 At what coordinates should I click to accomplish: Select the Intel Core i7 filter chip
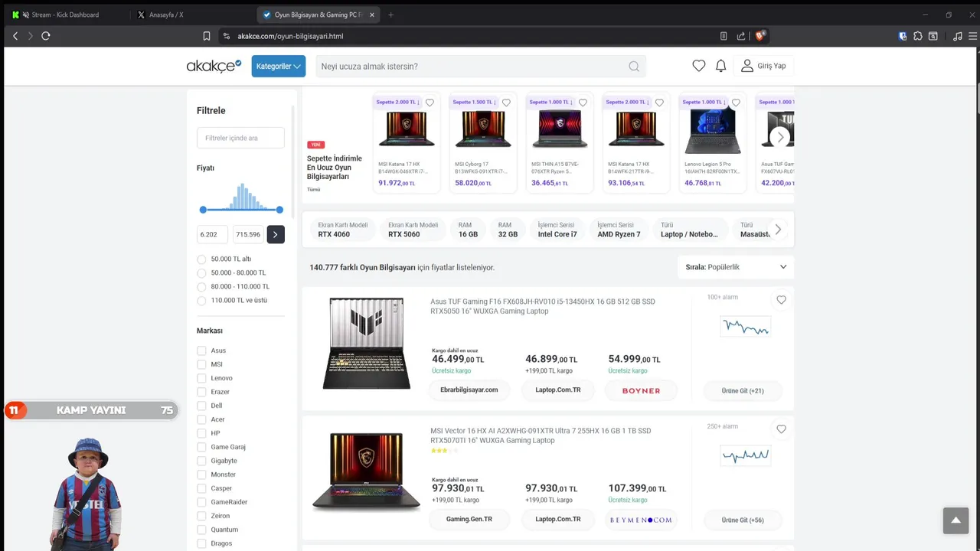557,230
